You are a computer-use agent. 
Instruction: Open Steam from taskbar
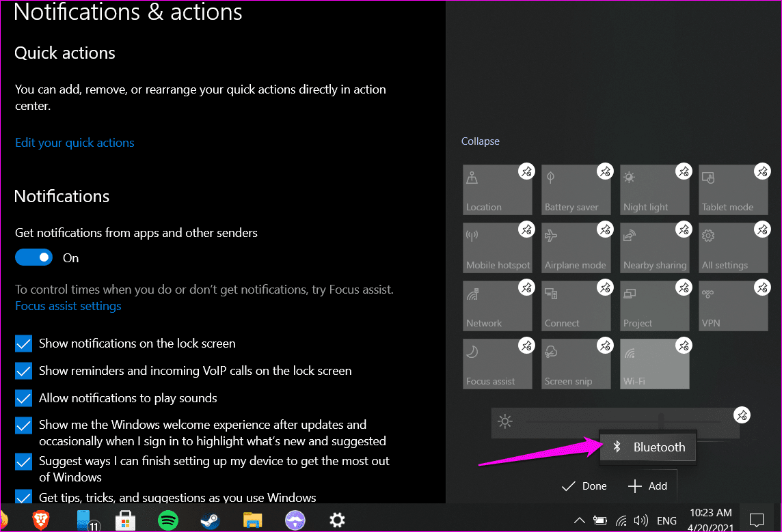[210, 520]
